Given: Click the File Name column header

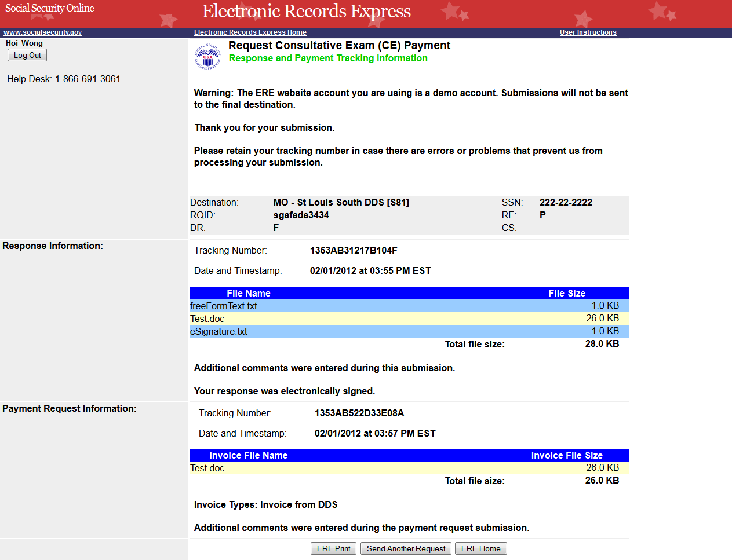Looking at the screenshot, I should (248, 293).
